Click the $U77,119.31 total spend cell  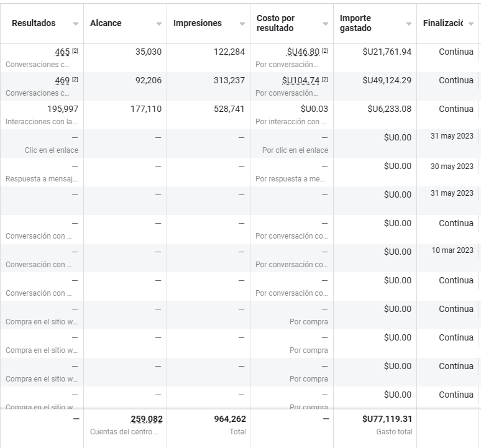click(x=387, y=419)
